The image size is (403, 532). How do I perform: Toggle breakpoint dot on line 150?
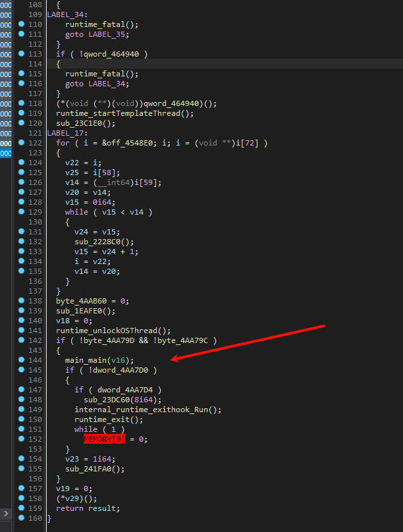click(x=21, y=419)
